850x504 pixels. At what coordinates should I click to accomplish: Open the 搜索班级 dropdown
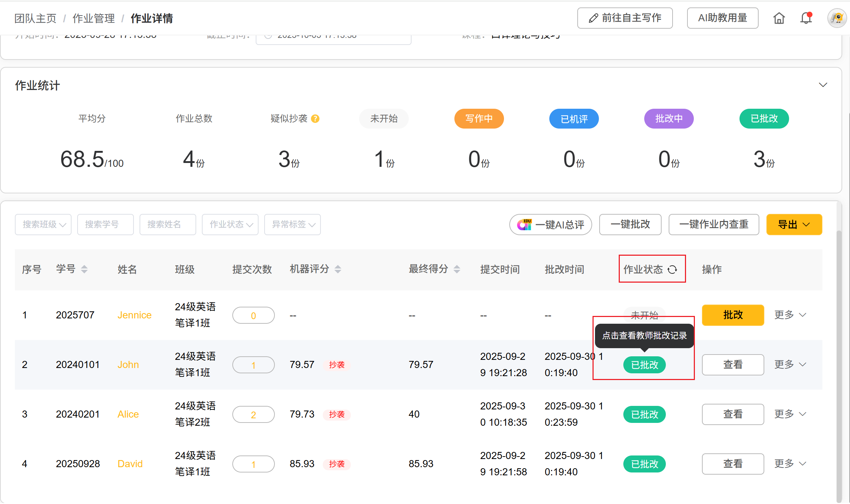click(x=43, y=225)
